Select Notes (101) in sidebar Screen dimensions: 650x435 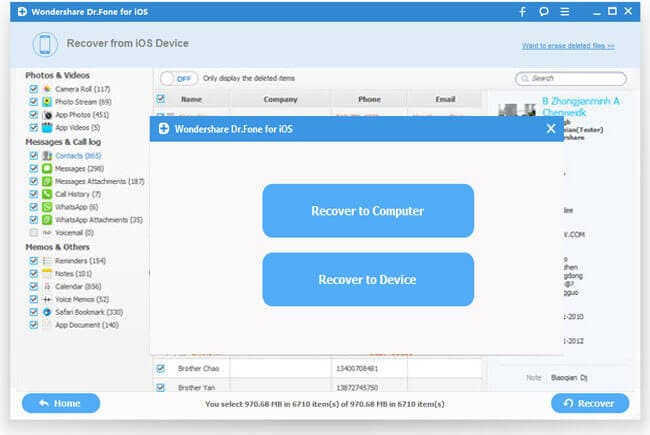point(73,274)
